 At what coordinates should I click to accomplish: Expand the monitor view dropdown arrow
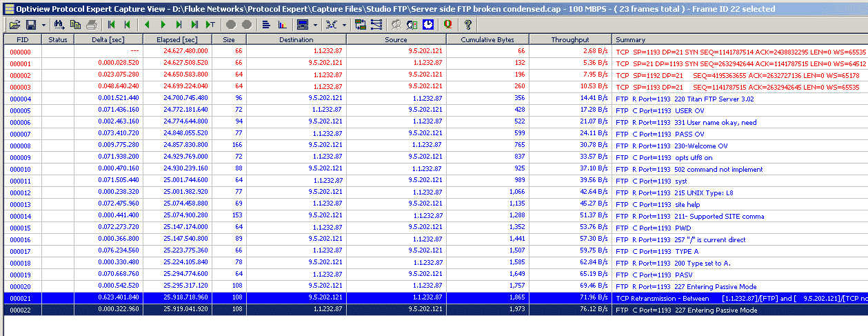pos(315,24)
